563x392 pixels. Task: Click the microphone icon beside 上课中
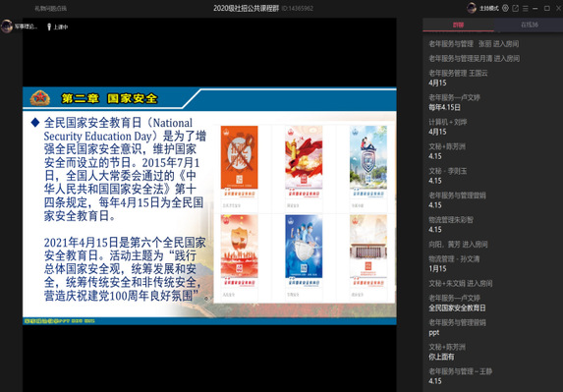tap(49, 27)
